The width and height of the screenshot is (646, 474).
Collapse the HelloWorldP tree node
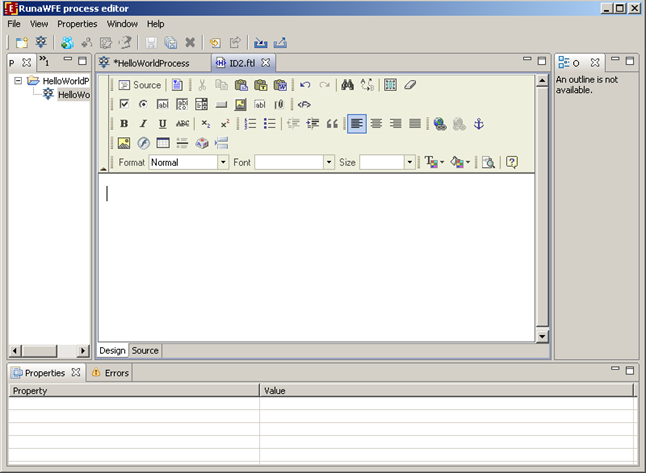point(18,80)
